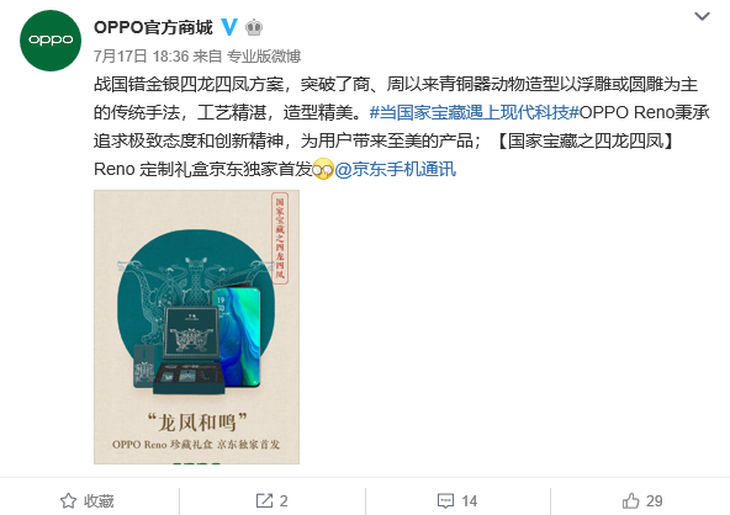
Task: Open the post options chevron menu
Action: (x=702, y=17)
